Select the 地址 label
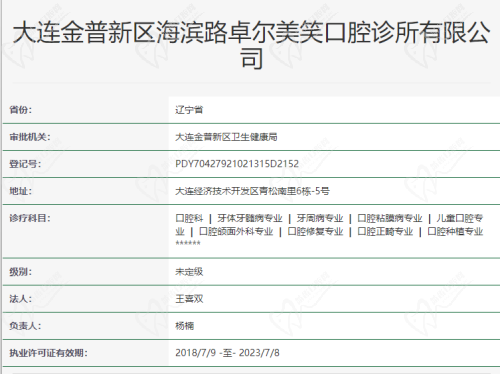 pyautogui.click(x=20, y=191)
